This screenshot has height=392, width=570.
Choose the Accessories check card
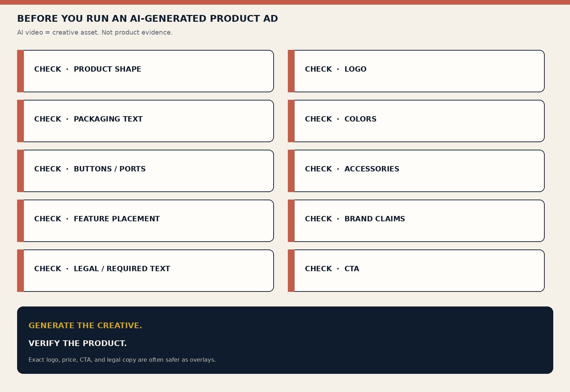point(416,171)
